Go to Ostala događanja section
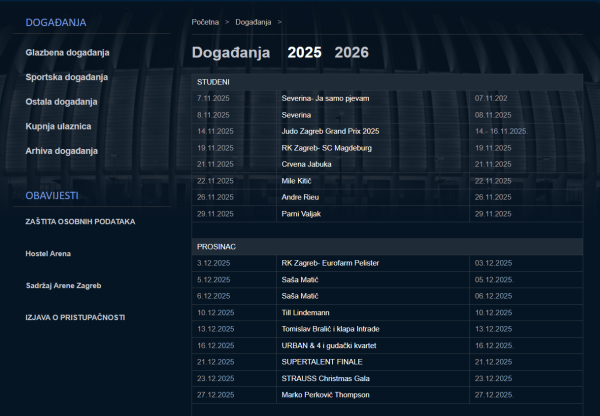 tap(61, 101)
